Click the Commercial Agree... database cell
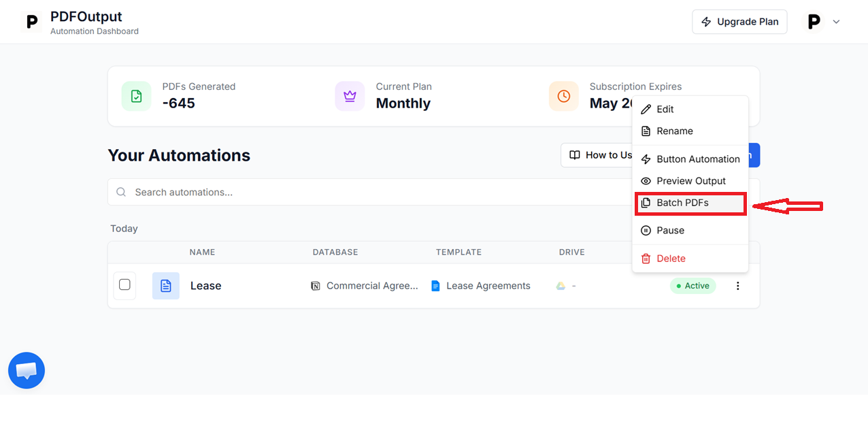The image size is (868, 441). [x=365, y=286]
